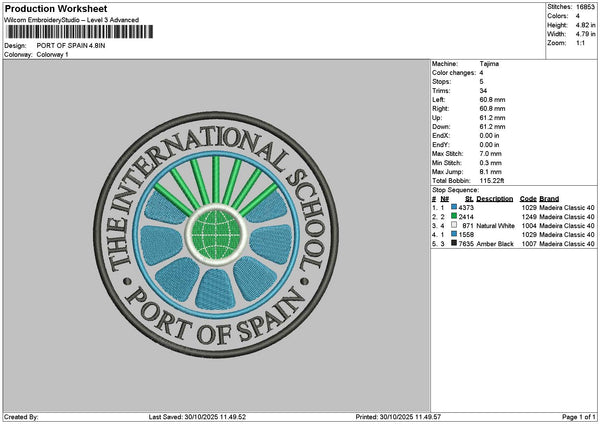The height and width of the screenshot is (424, 600).
Task: Select thread number '1558' in stop 4
Action: (466, 235)
